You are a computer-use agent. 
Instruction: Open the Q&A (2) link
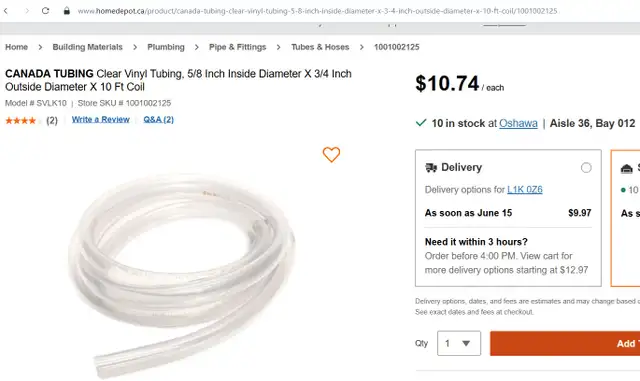click(158, 120)
